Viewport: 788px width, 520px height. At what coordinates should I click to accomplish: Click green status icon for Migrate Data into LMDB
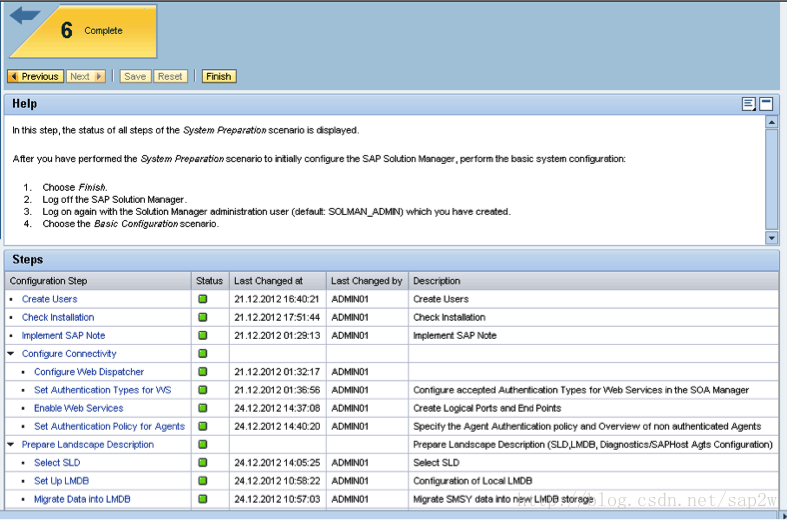[x=203, y=499]
